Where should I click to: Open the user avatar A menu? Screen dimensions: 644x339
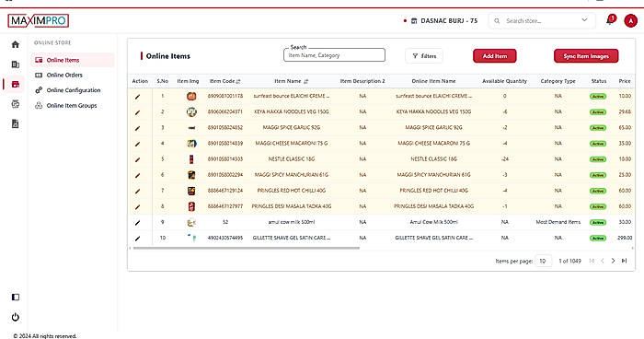tap(630, 20)
